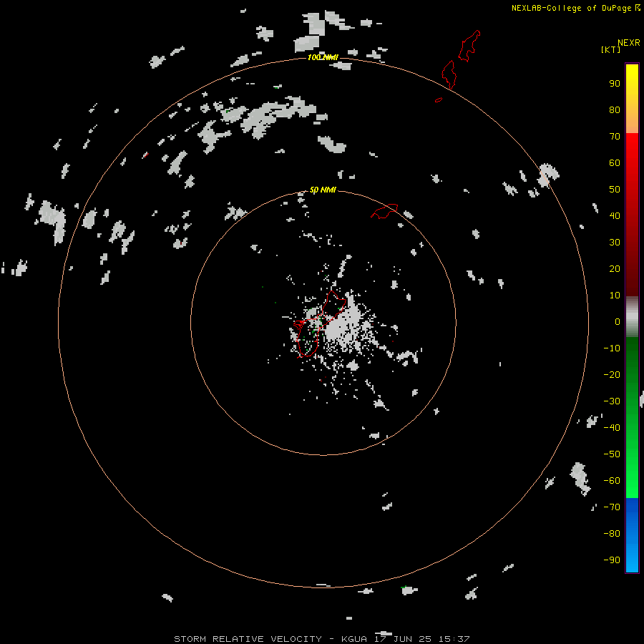Click the 70 value on the velocity scale
The height and width of the screenshot is (644, 644).
615,137
